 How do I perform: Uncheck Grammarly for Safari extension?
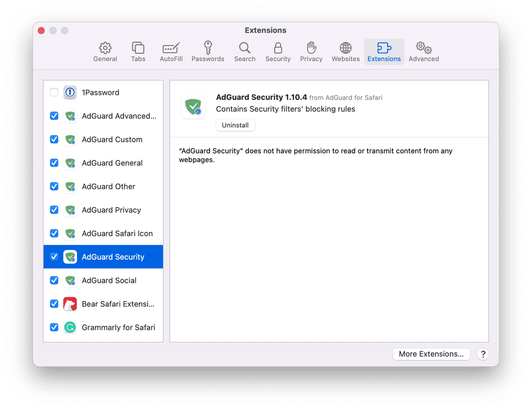pos(54,327)
